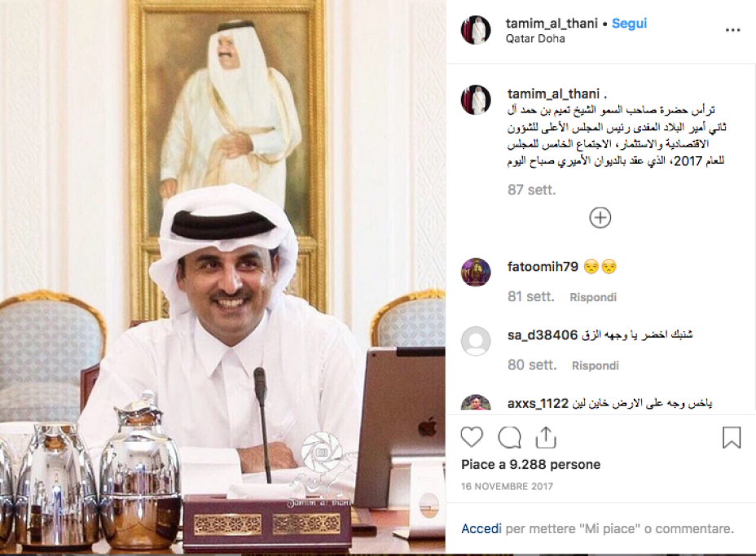Open the Qatar Doha location link
Screen dimensions: 756x556
[x=535, y=38]
